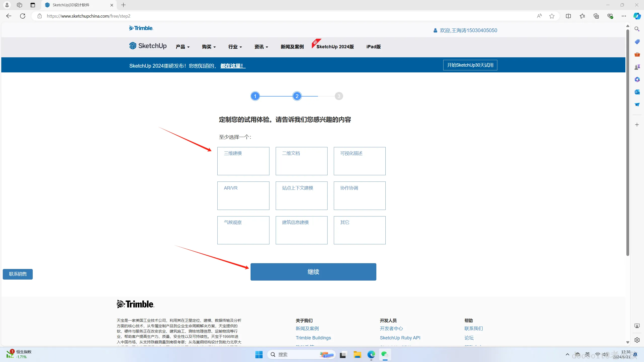This screenshot has width=644, height=362.
Task: Click the SketchUp logo
Action: pos(148,46)
